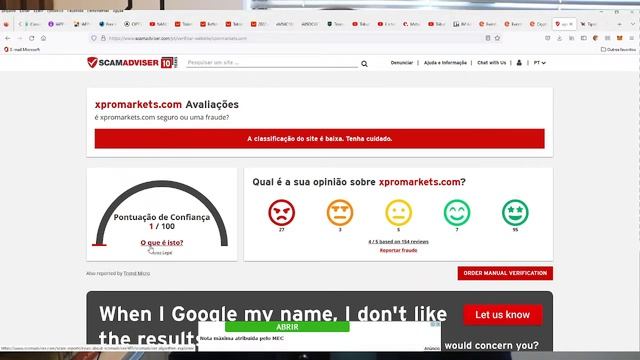Go back with the browser back arrow

[x=8, y=38]
